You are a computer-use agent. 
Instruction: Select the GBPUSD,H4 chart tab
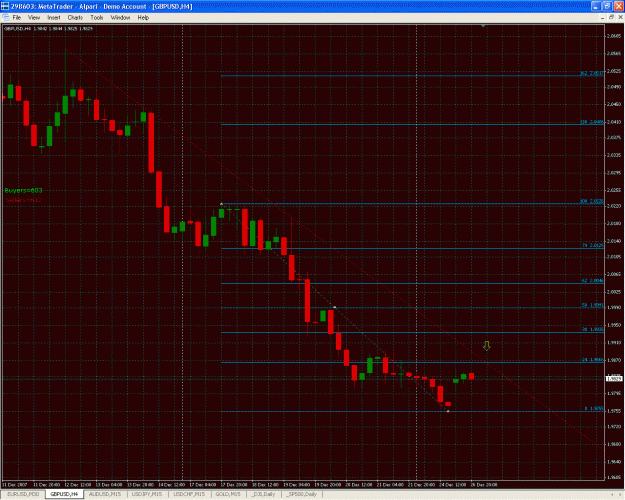click(x=64, y=494)
